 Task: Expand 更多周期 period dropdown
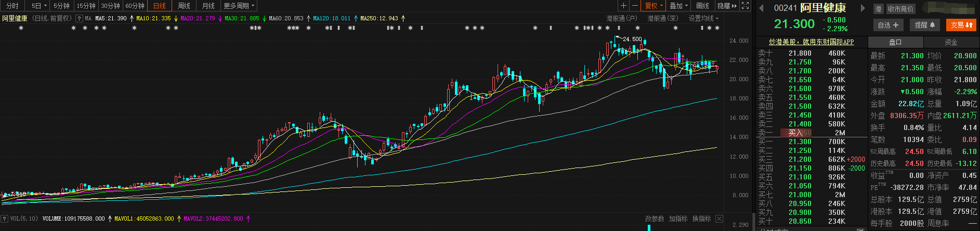[239, 6]
